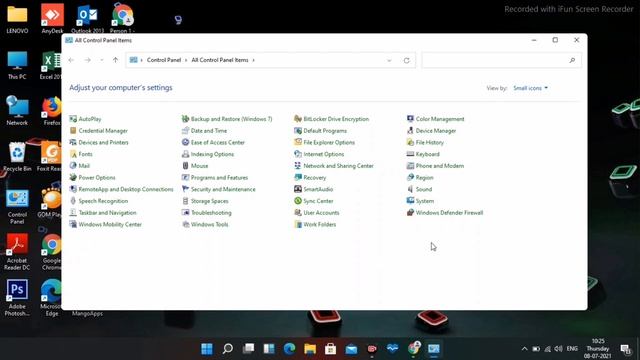Viewport: 640px width, 360px height.
Task: Open Microsoft Edge from the taskbar
Action: [289, 349]
